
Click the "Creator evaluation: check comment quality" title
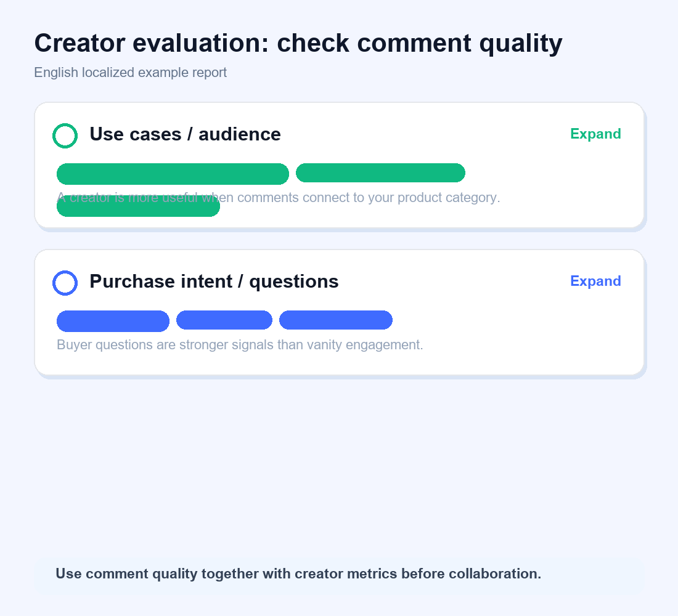[298, 44]
